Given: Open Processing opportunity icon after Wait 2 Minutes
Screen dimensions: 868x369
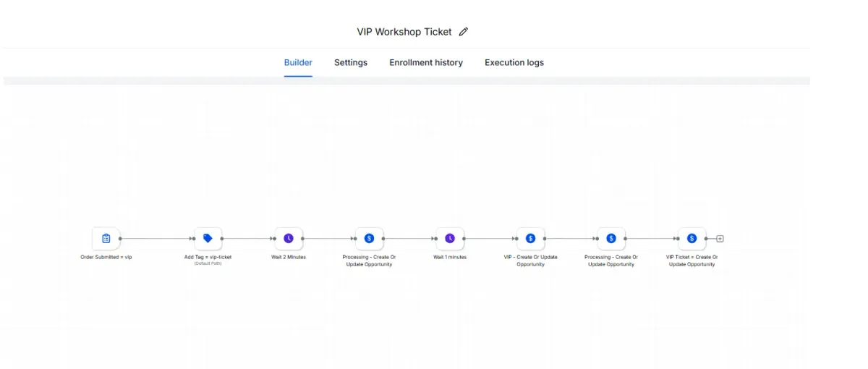Looking at the screenshot, I should coord(369,238).
